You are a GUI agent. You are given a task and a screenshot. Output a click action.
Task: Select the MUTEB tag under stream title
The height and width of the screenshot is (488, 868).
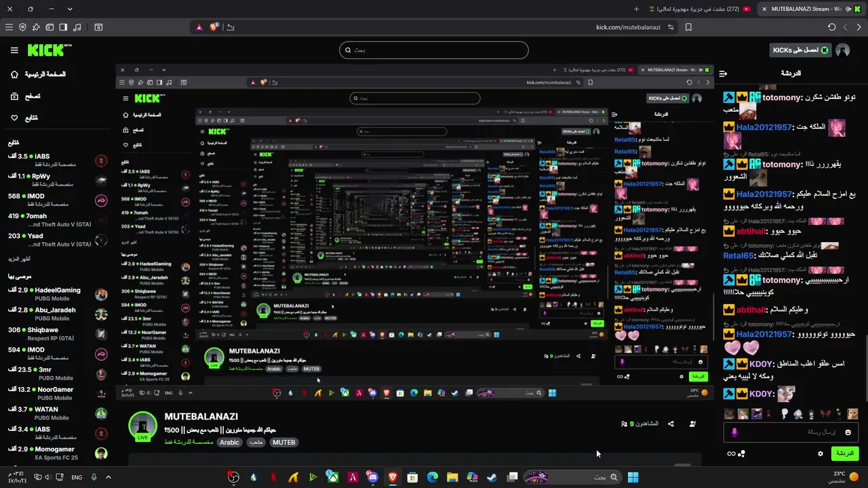pos(283,443)
